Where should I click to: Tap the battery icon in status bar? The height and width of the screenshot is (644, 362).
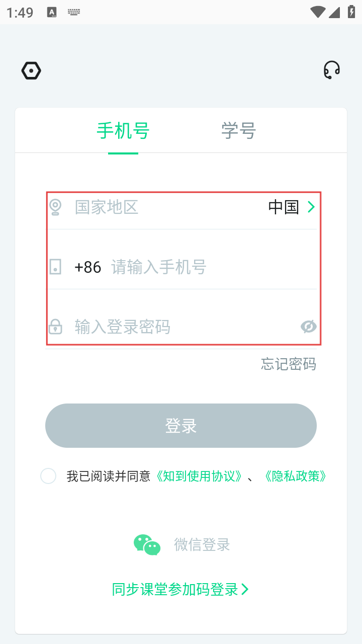(x=351, y=12)
